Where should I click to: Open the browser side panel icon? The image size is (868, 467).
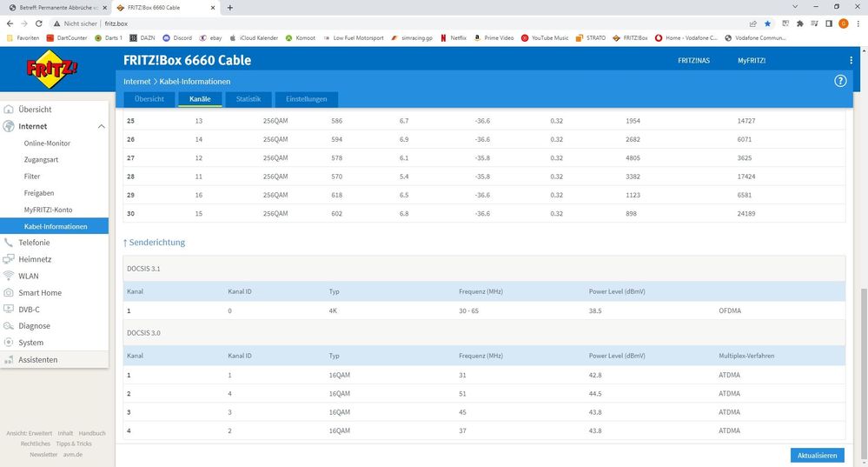[x=829, y=23]
